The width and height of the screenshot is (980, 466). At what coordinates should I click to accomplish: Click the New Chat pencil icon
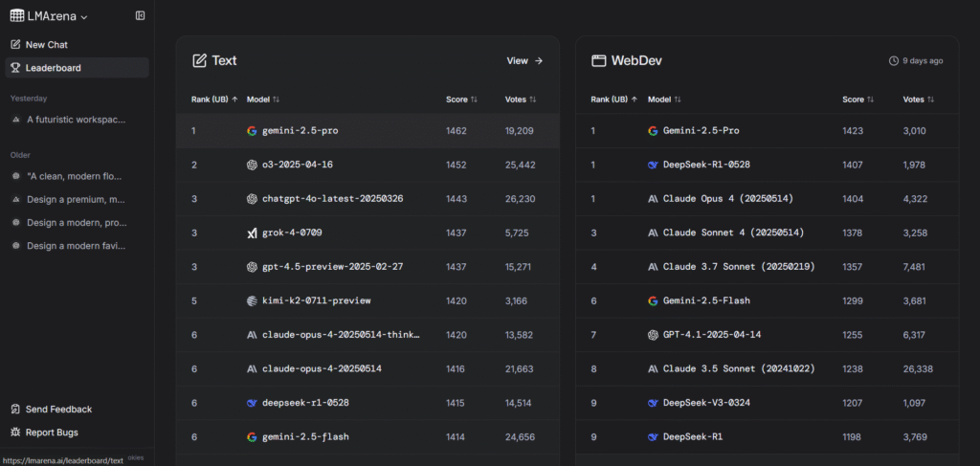click(15, 45)
